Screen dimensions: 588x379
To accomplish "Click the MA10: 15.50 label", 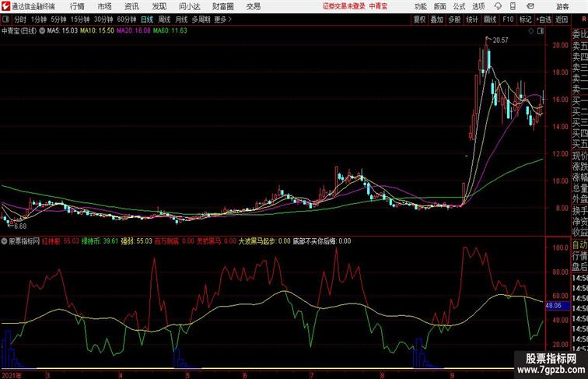I will point(97,31).
